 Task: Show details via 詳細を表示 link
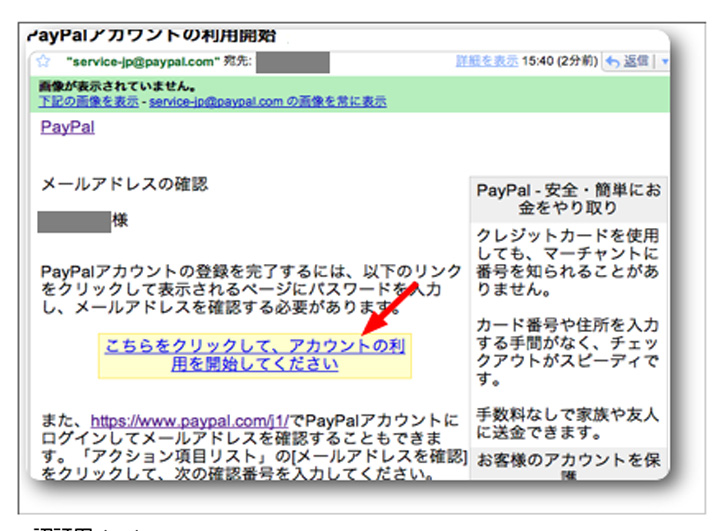(x=487, y=60)
